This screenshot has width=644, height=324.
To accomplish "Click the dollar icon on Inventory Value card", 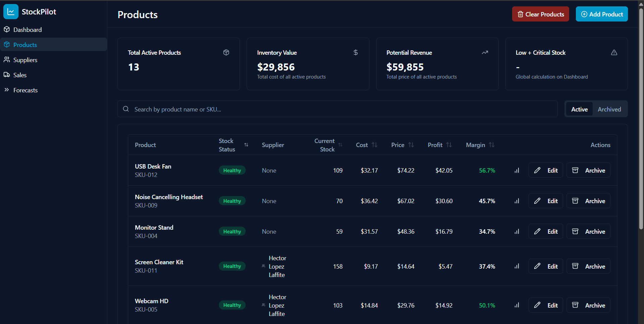I will [355, 52].
